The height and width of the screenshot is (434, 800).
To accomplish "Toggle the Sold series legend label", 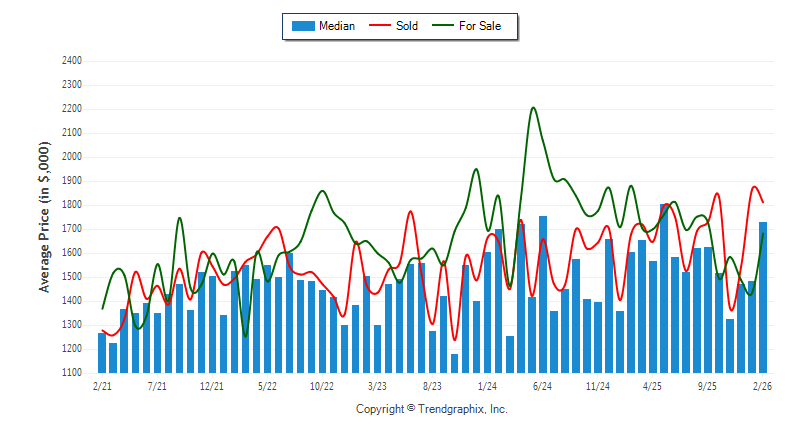I will coord(407,26).
